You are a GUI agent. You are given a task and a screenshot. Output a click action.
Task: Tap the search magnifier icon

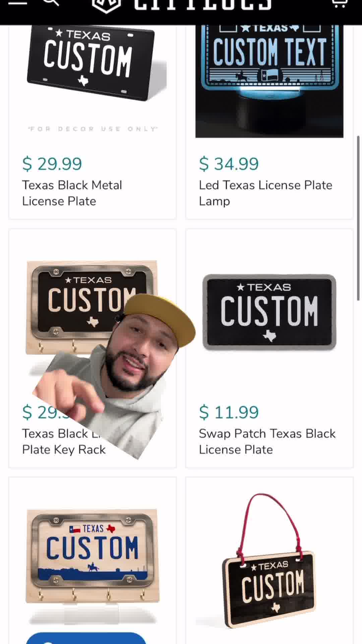click(51, 2)
